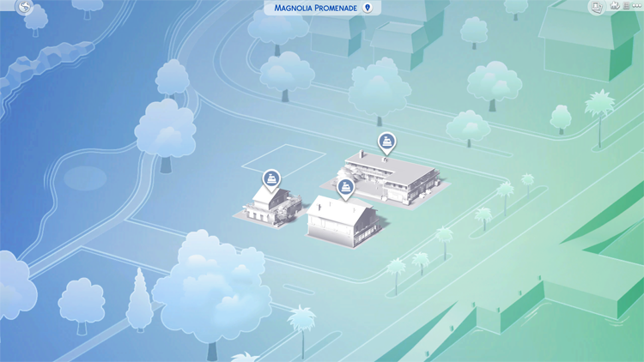Select the retail pin above the small left house
The width and height of the screenshot is (644, 362).
coord(271,180)
